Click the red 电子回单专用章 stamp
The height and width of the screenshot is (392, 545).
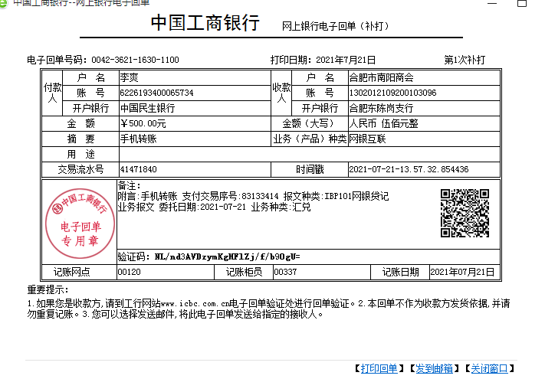80,222
